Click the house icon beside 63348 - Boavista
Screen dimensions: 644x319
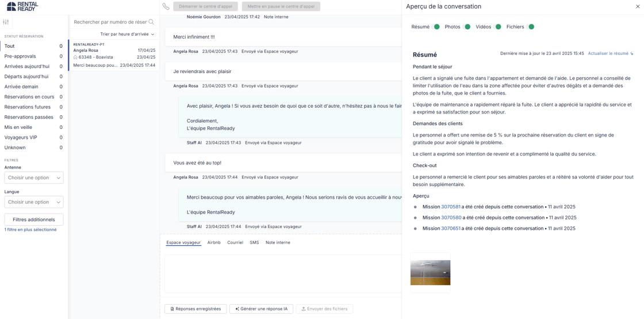click(75, 57)
